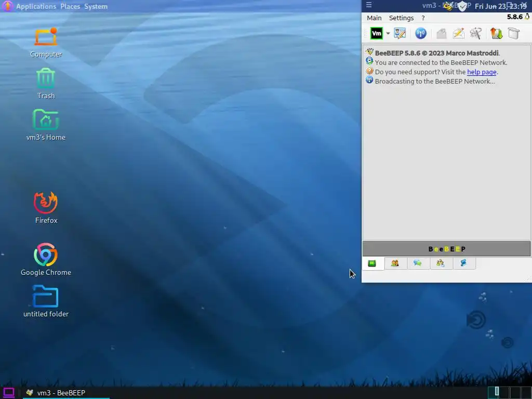Select the Google Chrome desktop icon
This screenshot has width=532, height=399.
coord(46,259)
